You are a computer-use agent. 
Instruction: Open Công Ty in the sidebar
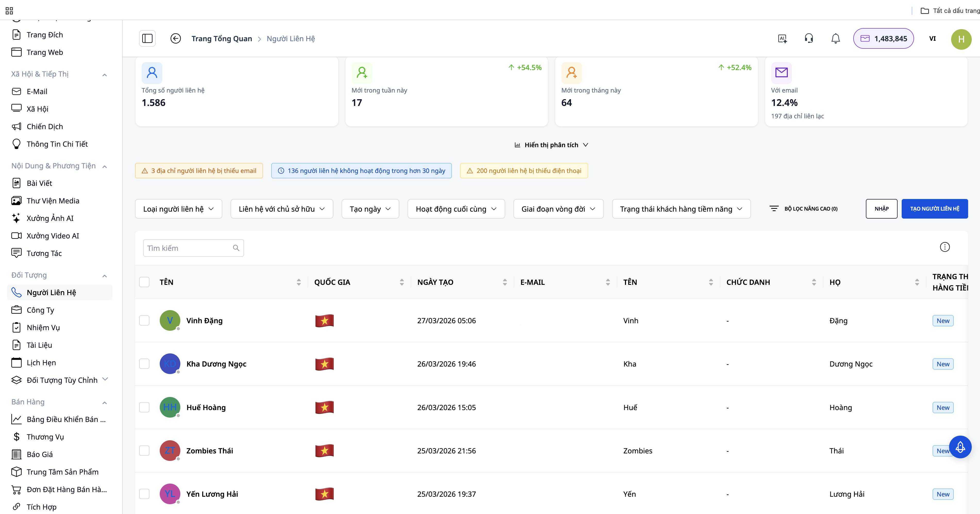click(x=40, y=310)
